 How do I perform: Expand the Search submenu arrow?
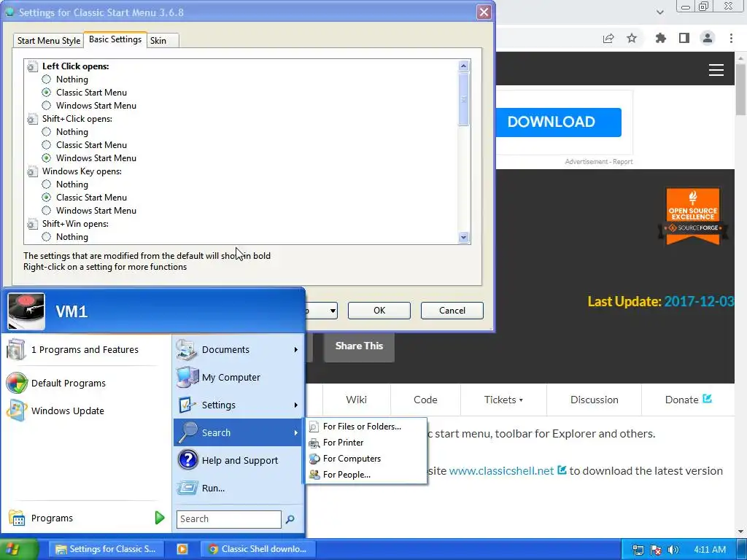coord(296,432)
